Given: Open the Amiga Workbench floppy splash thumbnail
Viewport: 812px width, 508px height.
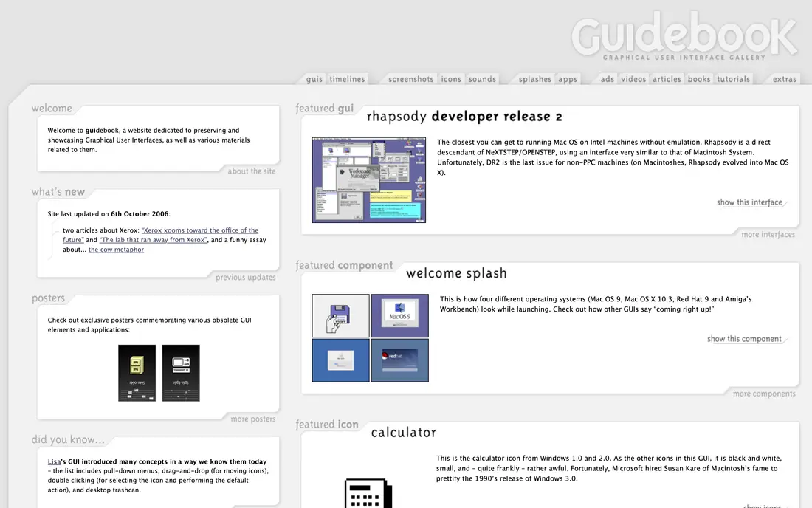Looking at the screenshot, I should pyautogui.click(x=341, y=316).
